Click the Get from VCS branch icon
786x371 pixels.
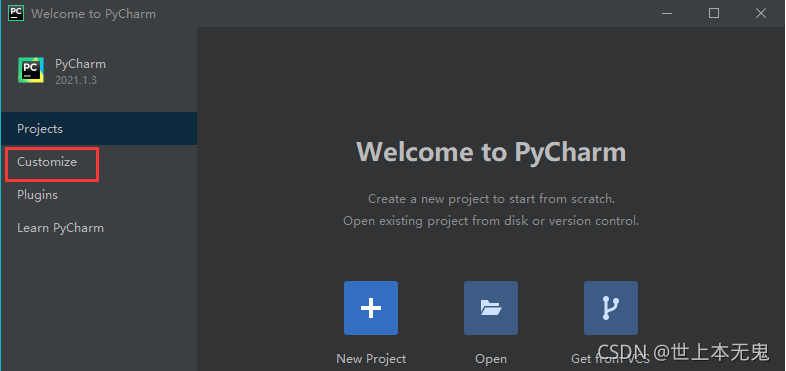(611, 308)
